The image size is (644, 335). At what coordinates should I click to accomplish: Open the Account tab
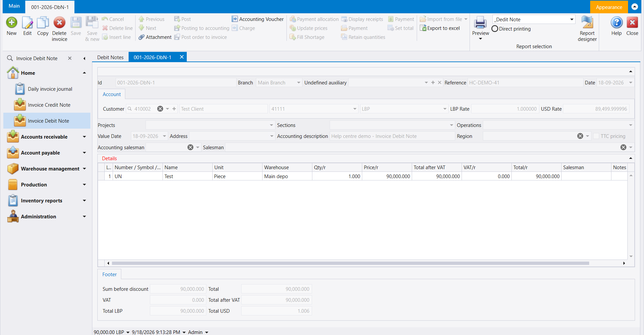click(112, 94)
